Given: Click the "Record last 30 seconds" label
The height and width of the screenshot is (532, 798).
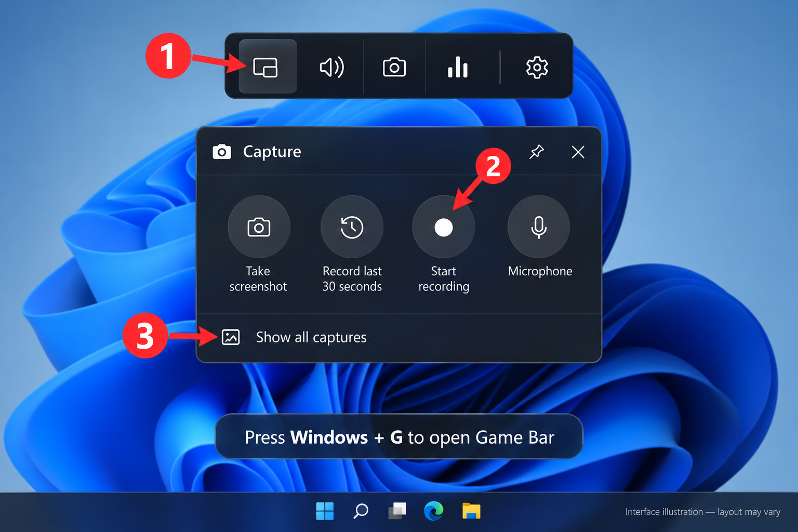Looking at the screenshot, I should tap(352, 279).
